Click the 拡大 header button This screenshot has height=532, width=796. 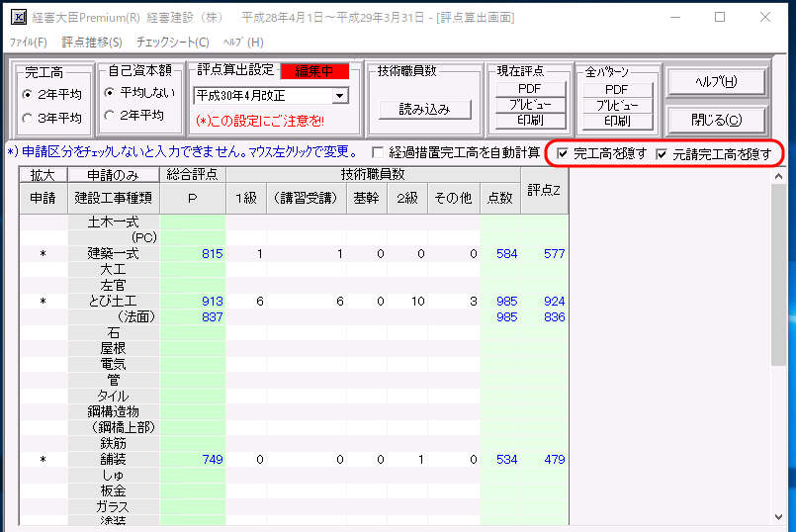tap(43, 175)
